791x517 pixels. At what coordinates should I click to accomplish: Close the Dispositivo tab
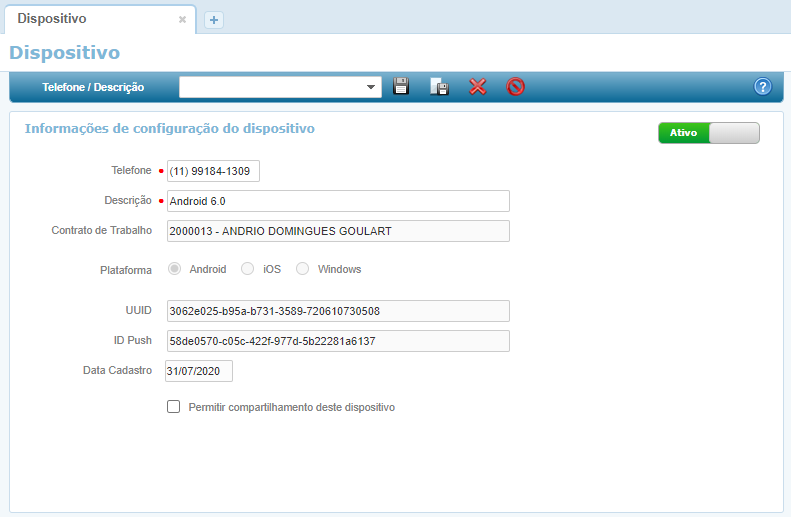[x=182, y=20]
